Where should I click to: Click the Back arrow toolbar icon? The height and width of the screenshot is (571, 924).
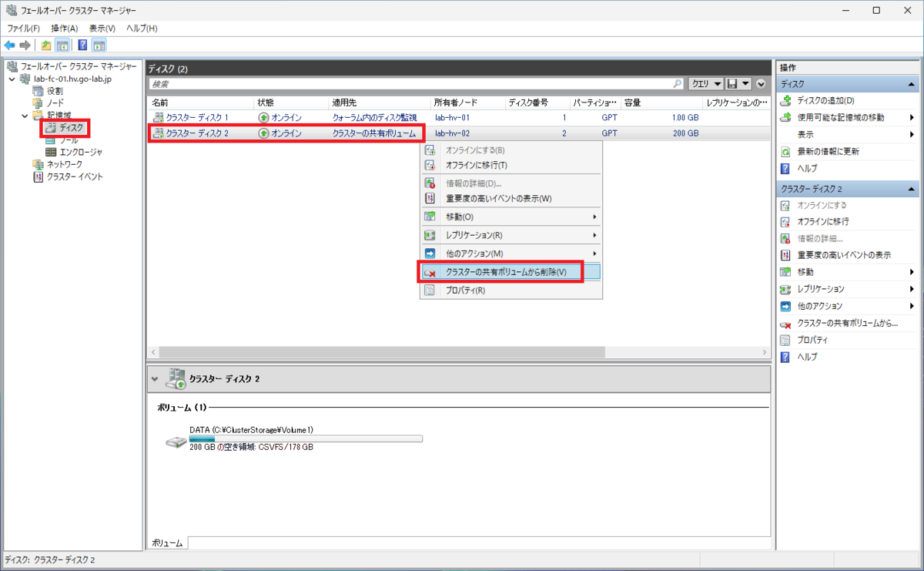pos(10,45)
